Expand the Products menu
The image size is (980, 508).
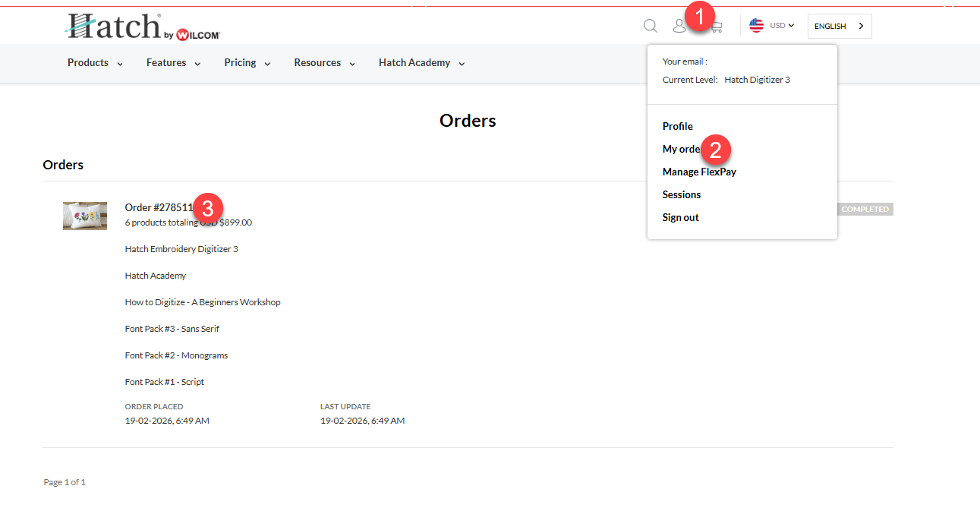(95, 63)
